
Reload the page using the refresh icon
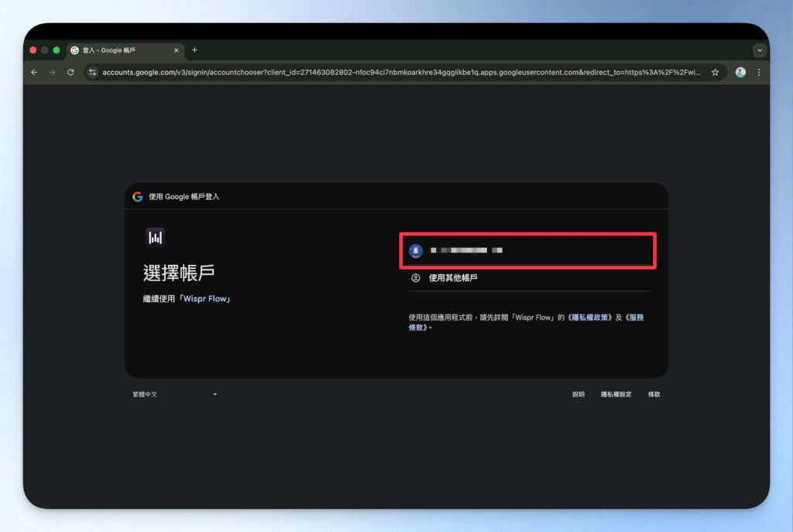[70, 72]
